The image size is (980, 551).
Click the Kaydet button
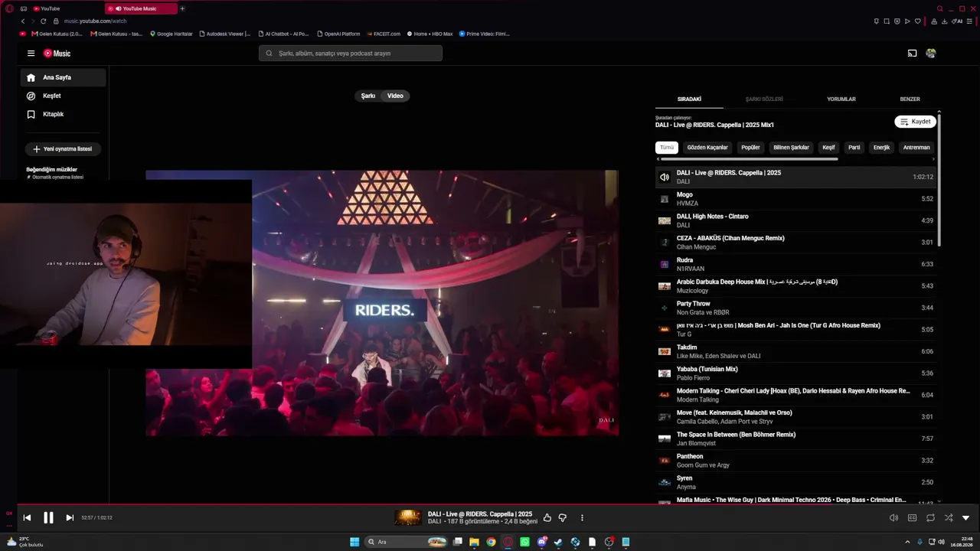[x=915, y=122]
